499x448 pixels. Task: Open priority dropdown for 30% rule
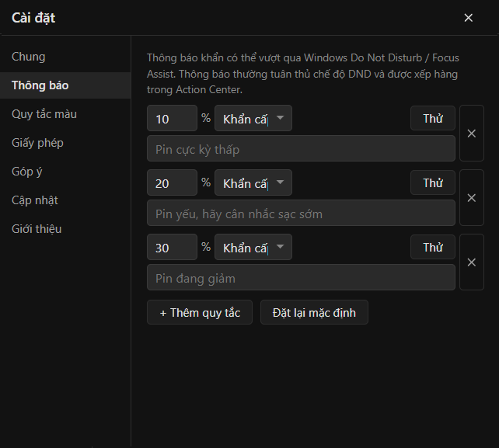[x=253, y=247]
